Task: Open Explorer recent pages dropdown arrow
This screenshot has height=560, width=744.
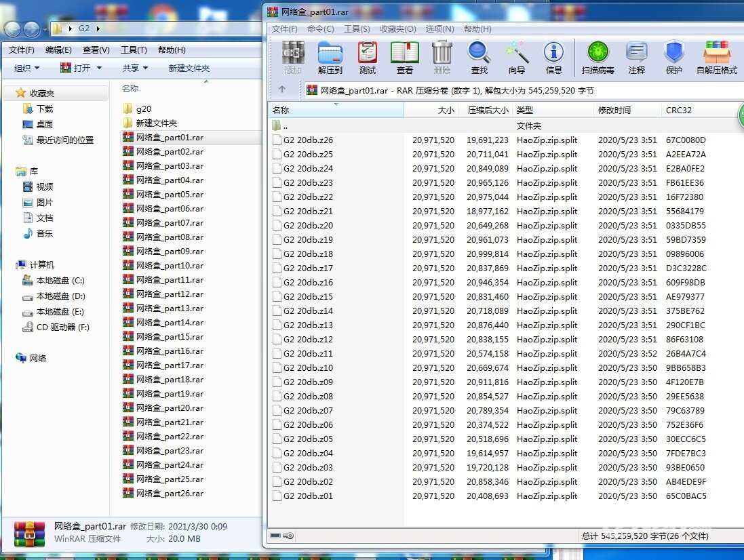Action: click(x=45, y=29)
